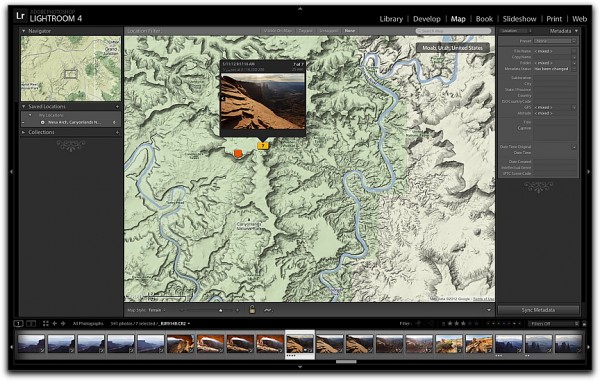
Task: Hide the filmstrip bottom arrow
Action: pos(300,367)
